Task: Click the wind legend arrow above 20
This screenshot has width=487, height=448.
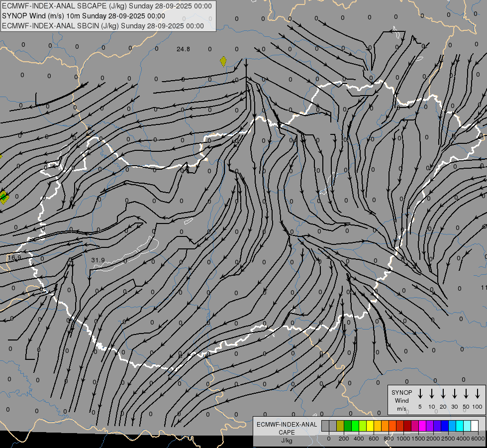Action: coord(443,394)
